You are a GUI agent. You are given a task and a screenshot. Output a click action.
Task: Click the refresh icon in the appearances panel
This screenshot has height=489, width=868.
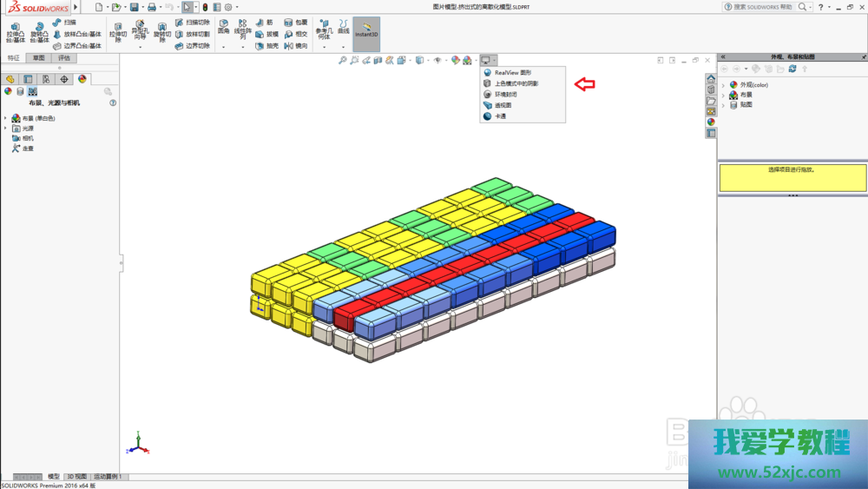[x=792, y=69]
